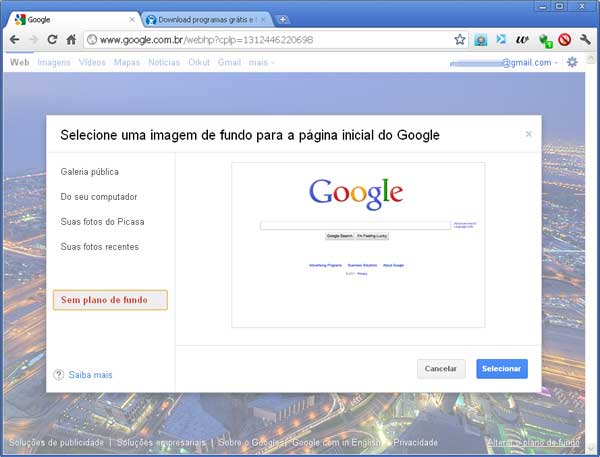Go to the browser home page icon

(71, 40)
